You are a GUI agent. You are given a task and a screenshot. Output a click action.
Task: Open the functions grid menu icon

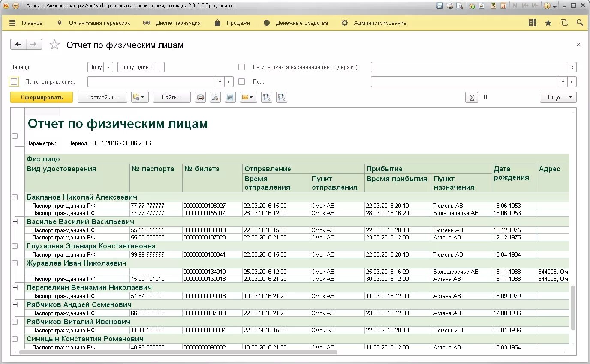tap(532, 23)
